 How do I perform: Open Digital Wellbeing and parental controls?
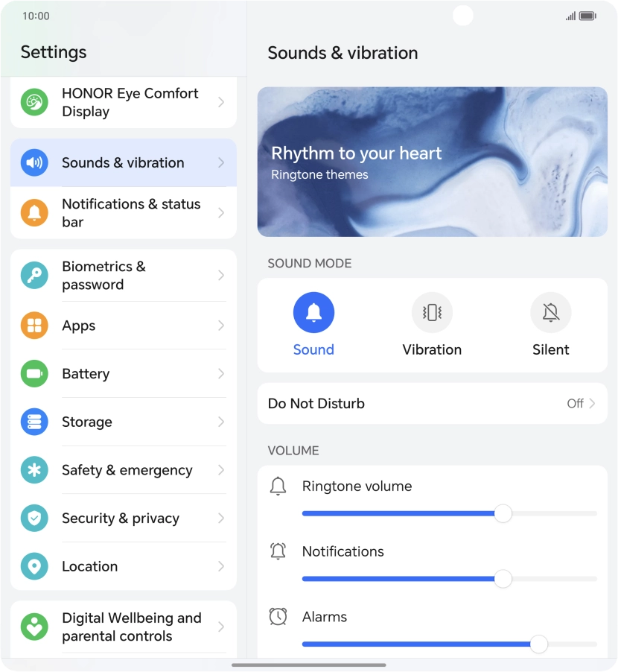click(124, 627)
